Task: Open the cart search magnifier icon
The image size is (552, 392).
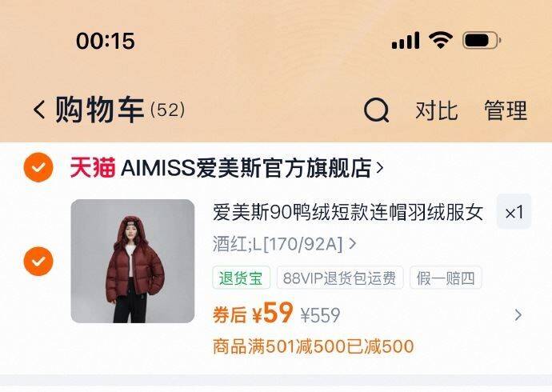Action: pyautogui.click(x=376, y=110)
